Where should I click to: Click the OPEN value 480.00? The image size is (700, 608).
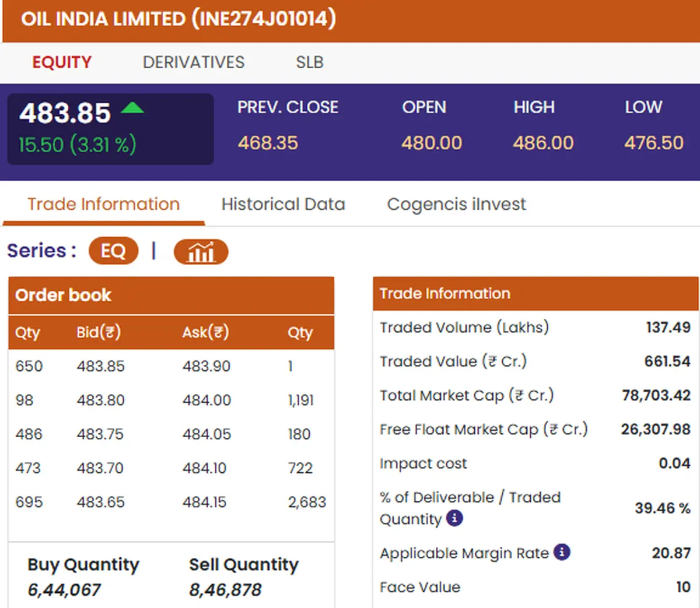tap(432, 143)
